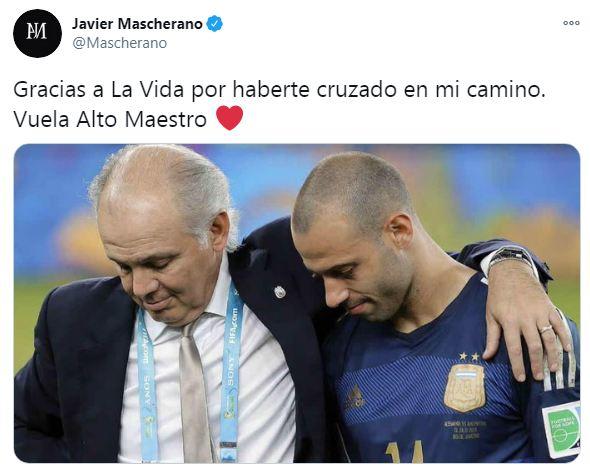Click the round lapel pin on the suit
This screenshot has width=590, height=474.
pyautogui.click(x=280, y=292)
